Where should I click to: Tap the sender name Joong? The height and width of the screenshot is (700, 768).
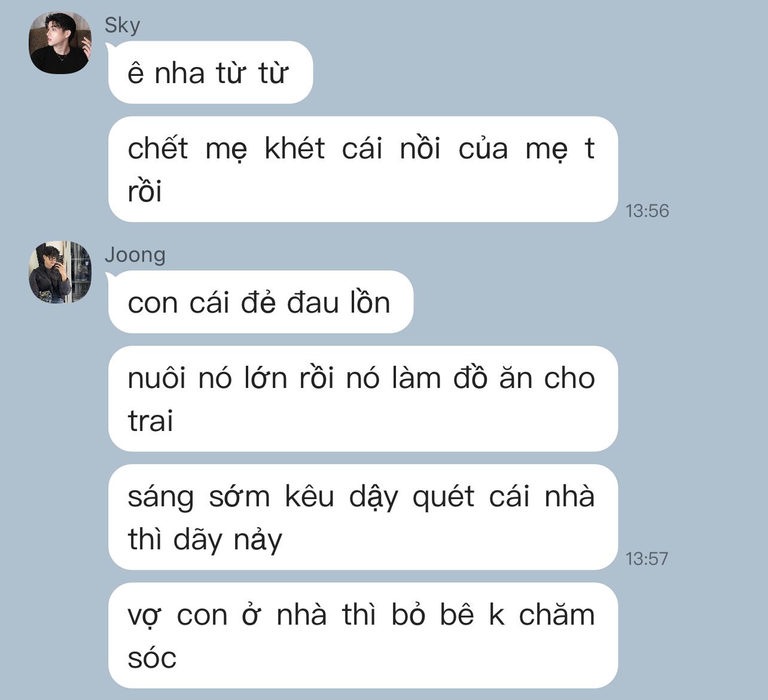135,255
